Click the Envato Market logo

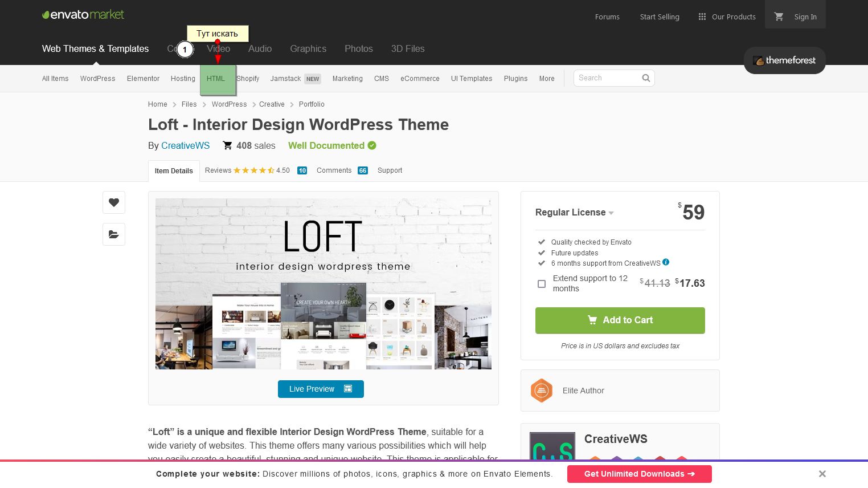[x=83, y=15]
